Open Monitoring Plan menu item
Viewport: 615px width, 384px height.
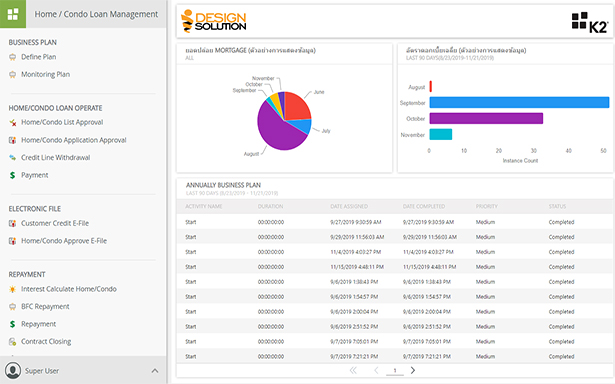coord(45,75)
